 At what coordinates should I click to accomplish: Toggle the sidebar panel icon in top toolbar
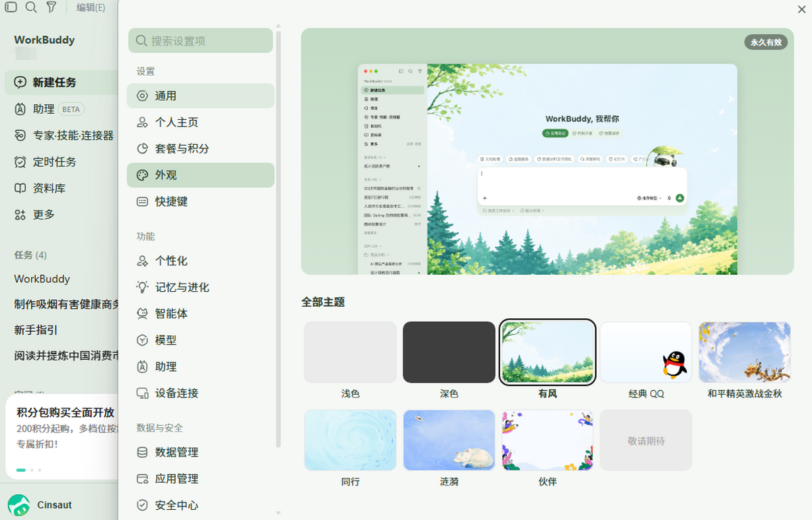click(11, 7)
